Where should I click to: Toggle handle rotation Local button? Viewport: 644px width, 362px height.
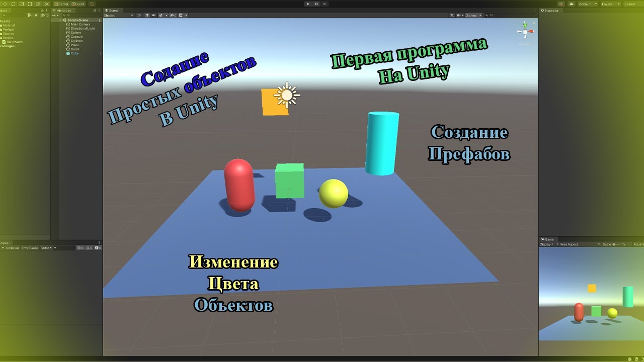(x=78, y=4)
